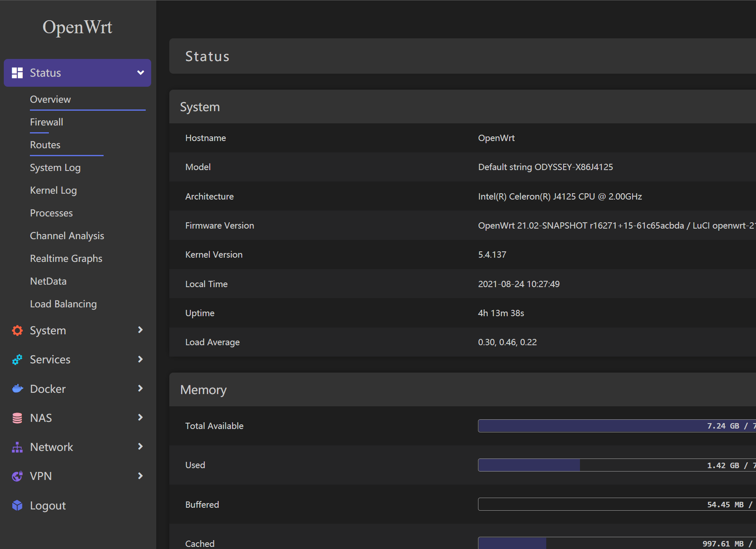Viewport: 756px width, 549px height.
Task: Select the VPN menu label
Action: (x=41, y=476)
